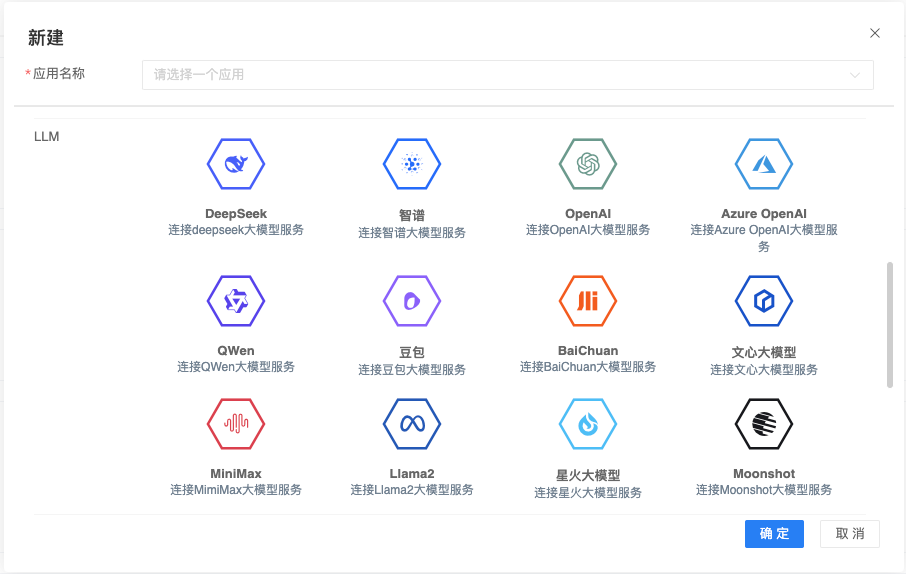906x574 pixels.
Task: Select the Llama2 infinity hexagon icon
Action: pyautogui.click(x=412, y=424)
